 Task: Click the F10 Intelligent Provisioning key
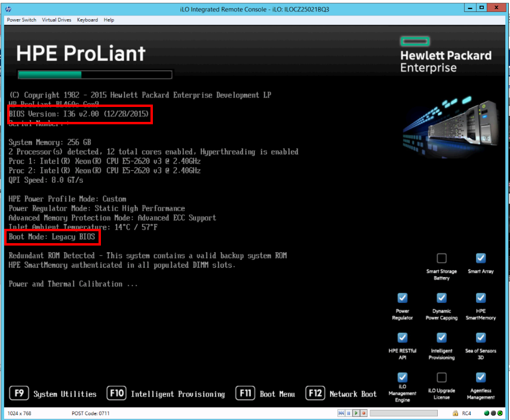(116, 393)
